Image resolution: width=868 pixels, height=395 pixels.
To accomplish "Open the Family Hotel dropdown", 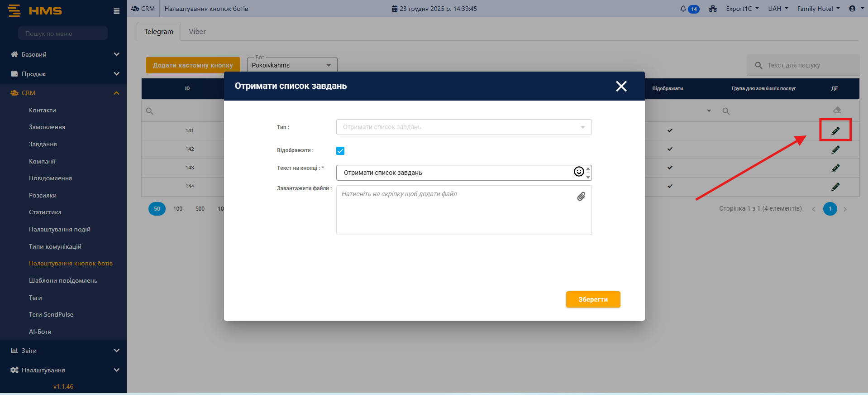I will coord(818,9).
